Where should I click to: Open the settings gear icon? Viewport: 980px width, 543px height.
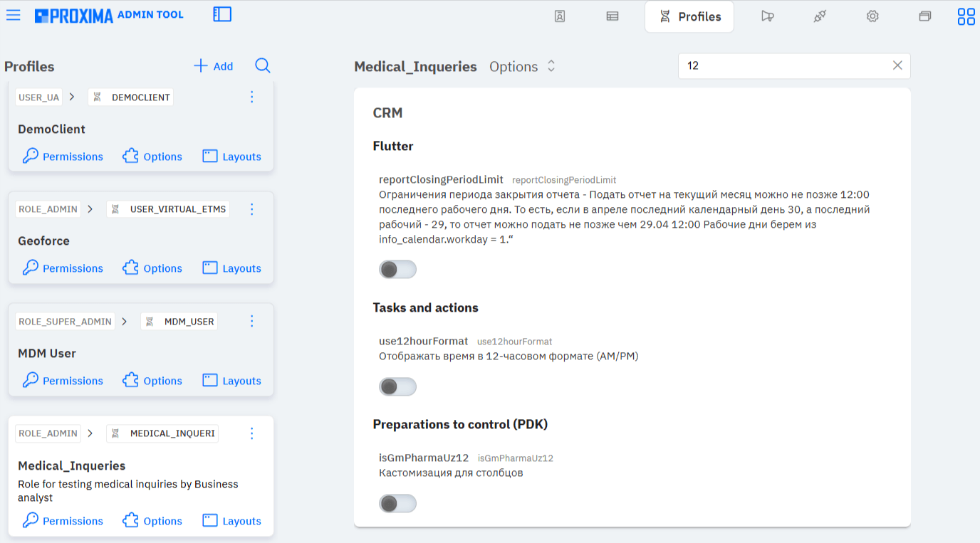point(872,16)
